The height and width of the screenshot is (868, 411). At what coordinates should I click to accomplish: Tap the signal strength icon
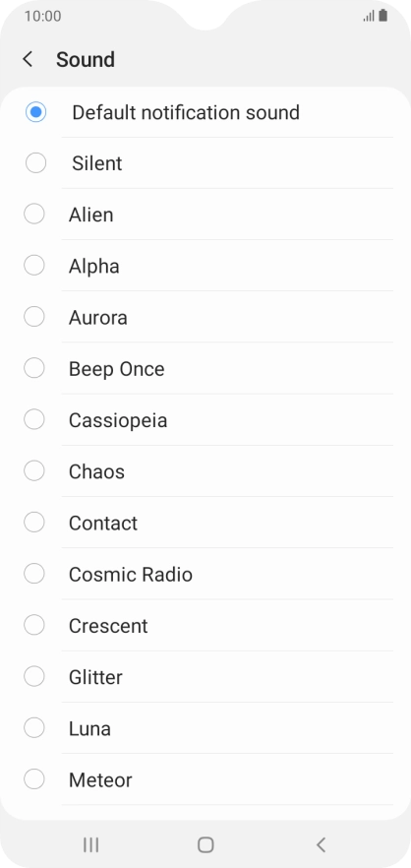pyautogui.click(x=369, y=16)
